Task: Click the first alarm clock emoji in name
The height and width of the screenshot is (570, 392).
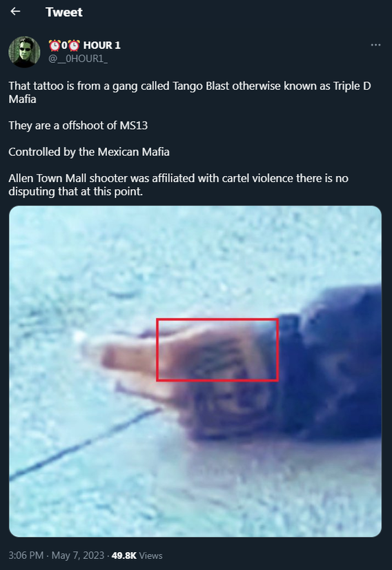Action: pyautogui.click(x=55, y=46)
